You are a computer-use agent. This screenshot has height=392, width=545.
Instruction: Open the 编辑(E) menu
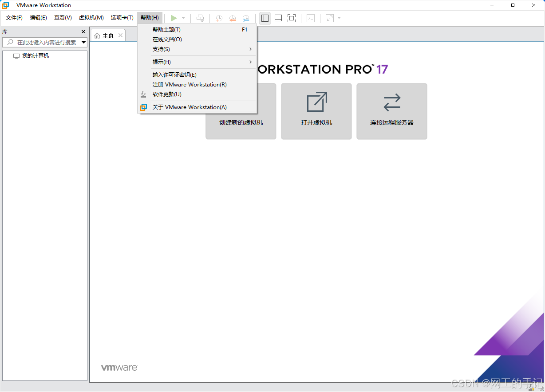pyautogui.click(x=38, y=18)
